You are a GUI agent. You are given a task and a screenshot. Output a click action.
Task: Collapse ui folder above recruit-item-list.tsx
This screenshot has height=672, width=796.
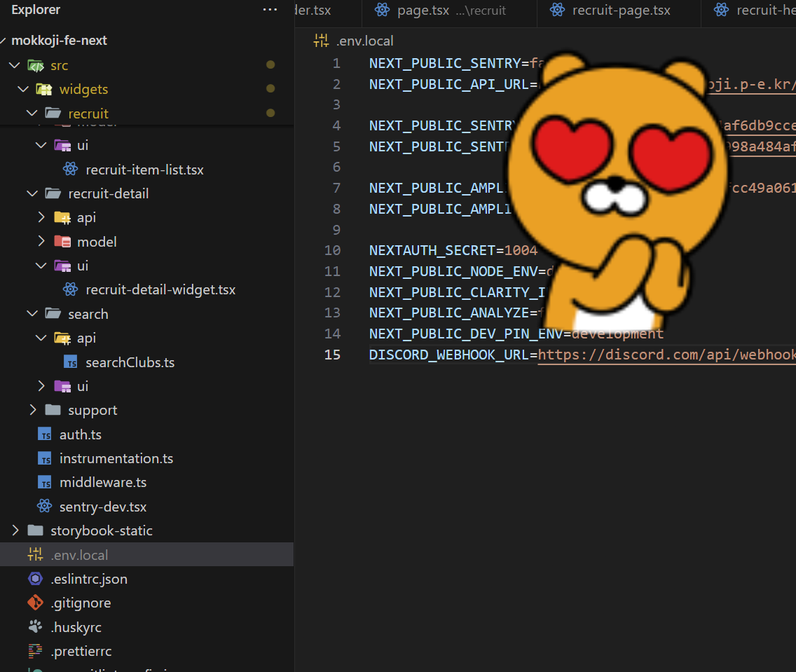(41, 145)
